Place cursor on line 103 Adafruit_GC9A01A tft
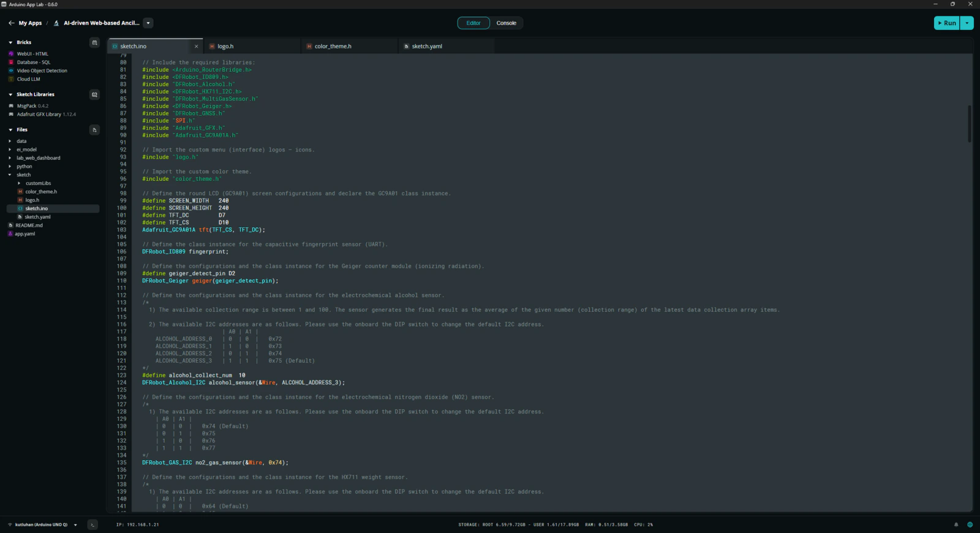This screenshot has height=533, width=980. pos(203,230)
